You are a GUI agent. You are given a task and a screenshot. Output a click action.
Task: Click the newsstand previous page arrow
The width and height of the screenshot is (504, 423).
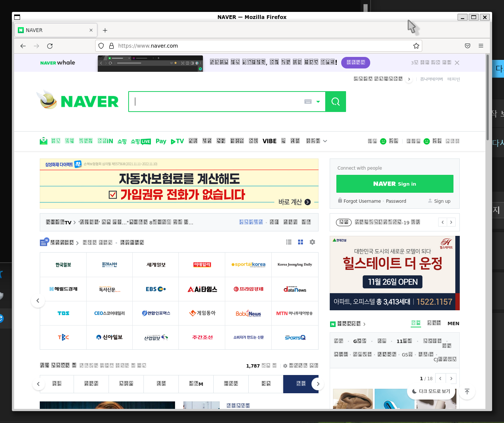click(38, 301)
